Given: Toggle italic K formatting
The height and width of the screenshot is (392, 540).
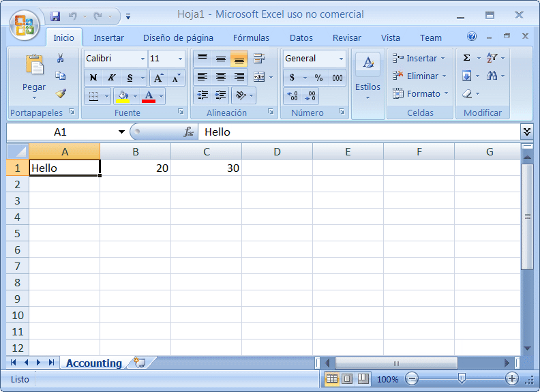Looking at the screenshot, I should tap(111, 78).
